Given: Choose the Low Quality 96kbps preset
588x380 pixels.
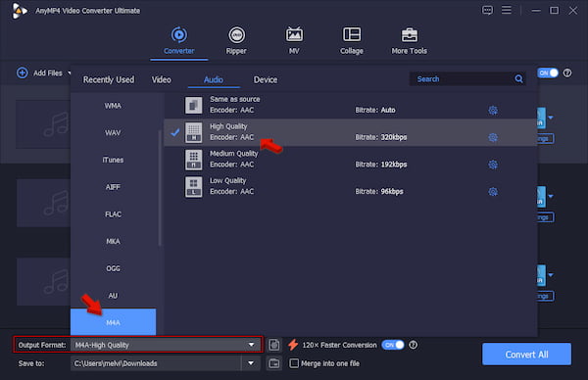Looking at the screenshot, I should click(350, 187).
